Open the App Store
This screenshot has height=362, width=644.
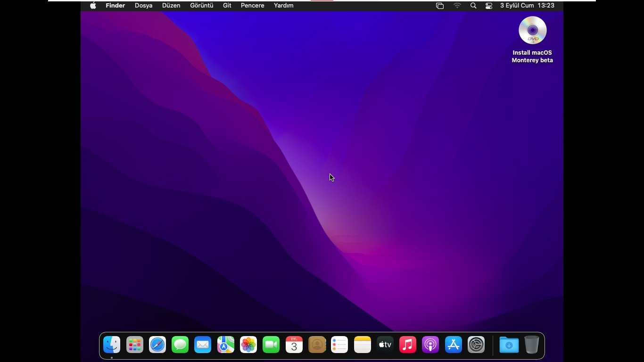[454, 345]
